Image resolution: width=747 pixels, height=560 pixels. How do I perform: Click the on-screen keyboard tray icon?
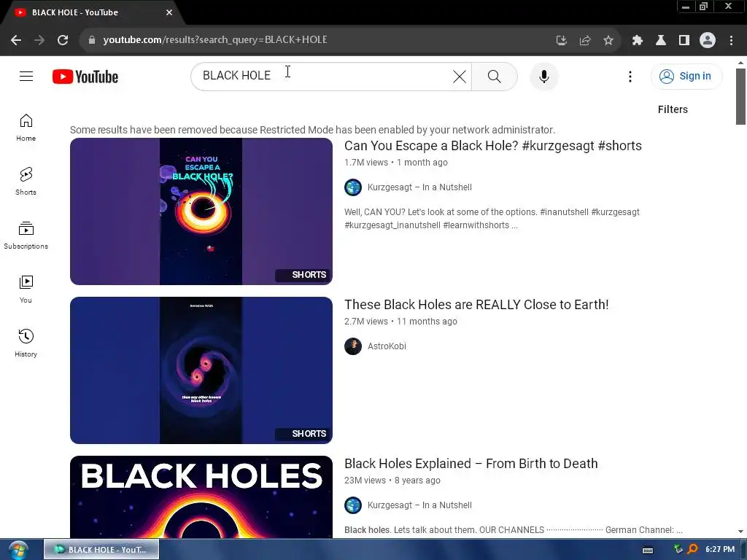[x=648, y=550]
